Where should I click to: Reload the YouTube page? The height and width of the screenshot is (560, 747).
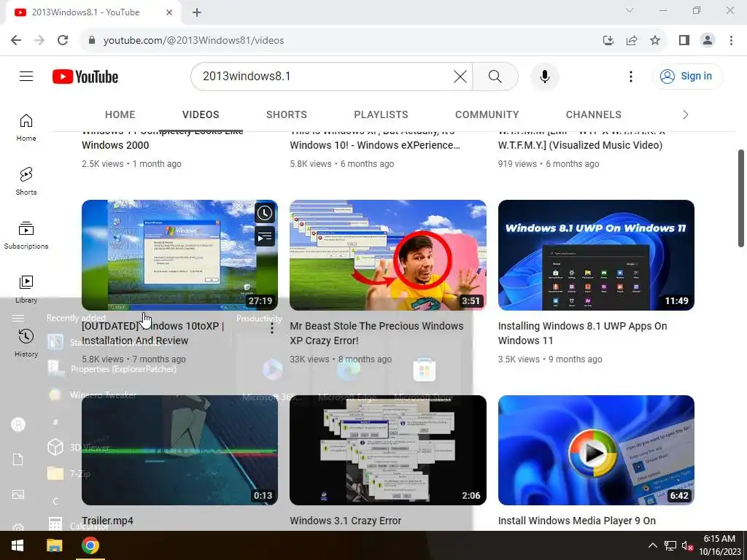[x=63, y=40]
